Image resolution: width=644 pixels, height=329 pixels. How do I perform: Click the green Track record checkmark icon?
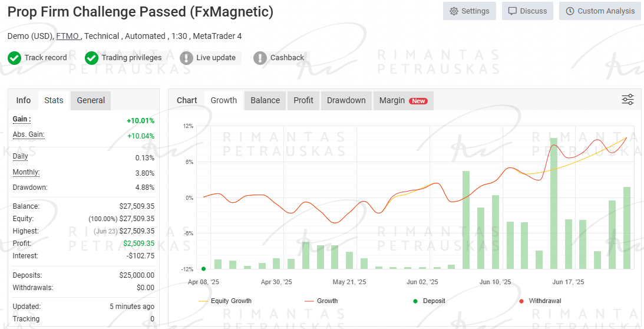tap(14, 58)
